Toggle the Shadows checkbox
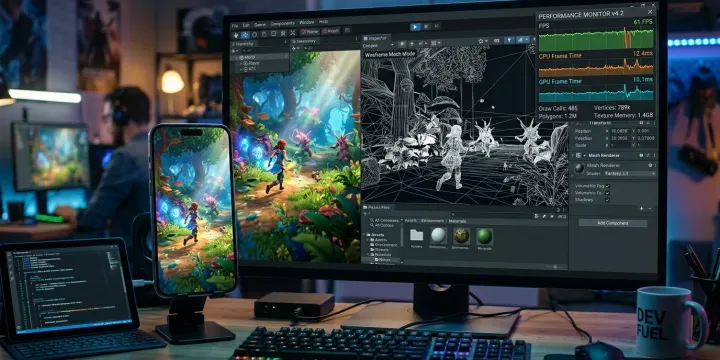The image size is (720, 360). click(x=608, y=200)
